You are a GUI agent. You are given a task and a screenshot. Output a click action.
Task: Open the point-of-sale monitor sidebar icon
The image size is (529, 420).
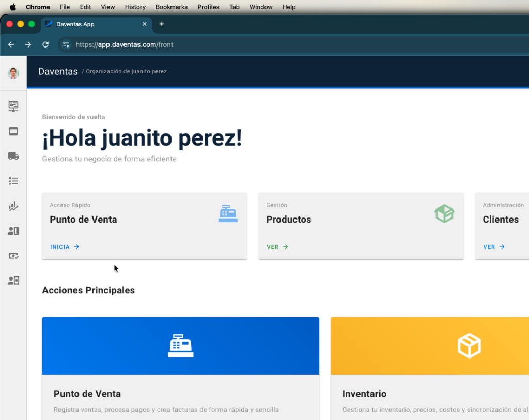[x=13, y=106]
